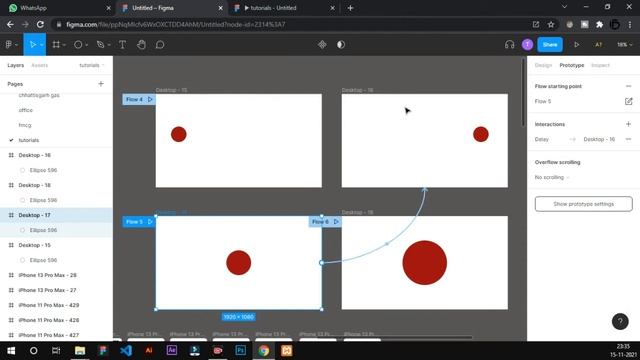This screenshot has width=640, height=360.
Task: Select the Move tool
Action: coord(33,44)
